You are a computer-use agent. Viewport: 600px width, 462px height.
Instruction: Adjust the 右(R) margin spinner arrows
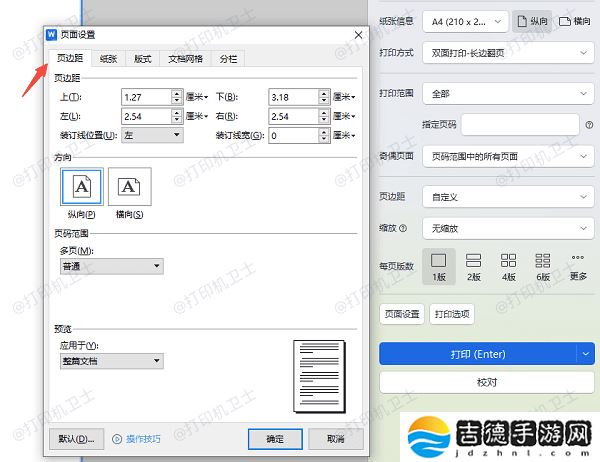[x=324, y=116]
